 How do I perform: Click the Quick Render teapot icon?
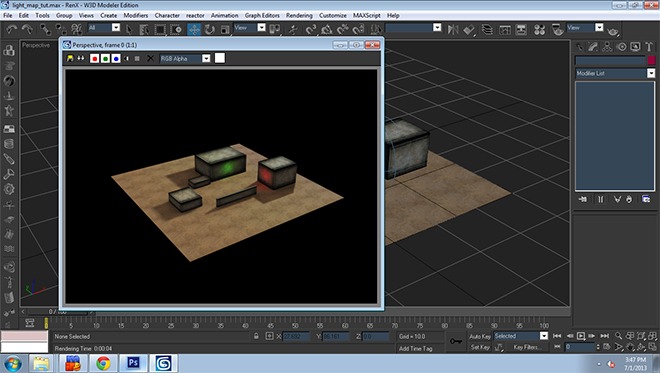coord(613,30)
